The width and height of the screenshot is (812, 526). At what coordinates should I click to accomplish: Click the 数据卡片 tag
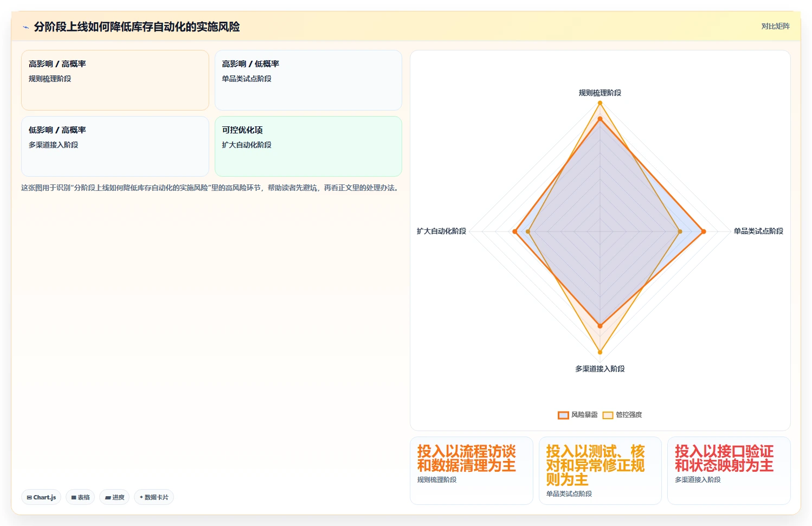click(154, 497)
